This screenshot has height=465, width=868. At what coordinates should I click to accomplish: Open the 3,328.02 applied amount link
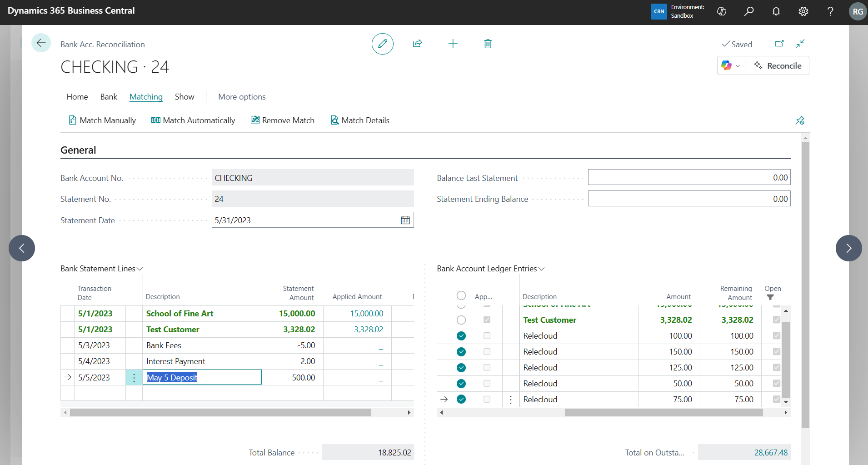pos(369,330)
